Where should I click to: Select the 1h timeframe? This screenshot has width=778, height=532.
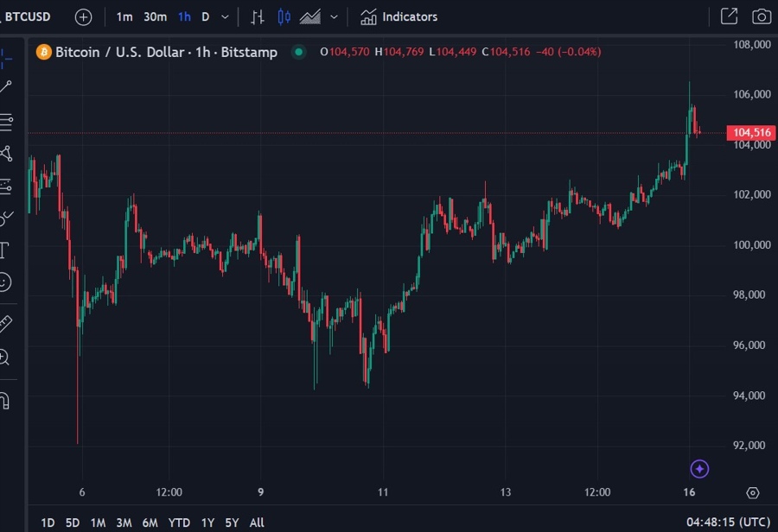pos(185,17)
